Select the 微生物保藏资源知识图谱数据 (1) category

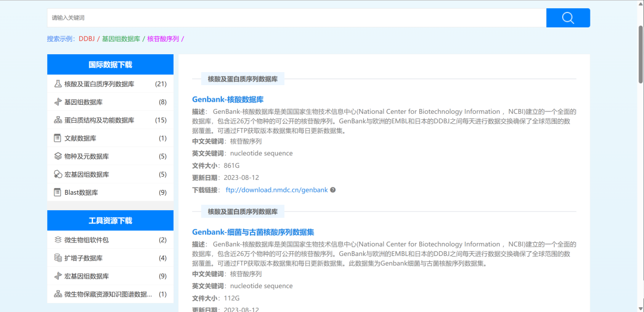point(110,294)
